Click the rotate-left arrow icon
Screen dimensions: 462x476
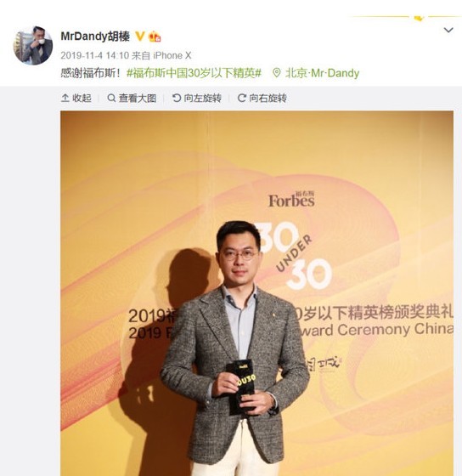(x=177, y=98)
